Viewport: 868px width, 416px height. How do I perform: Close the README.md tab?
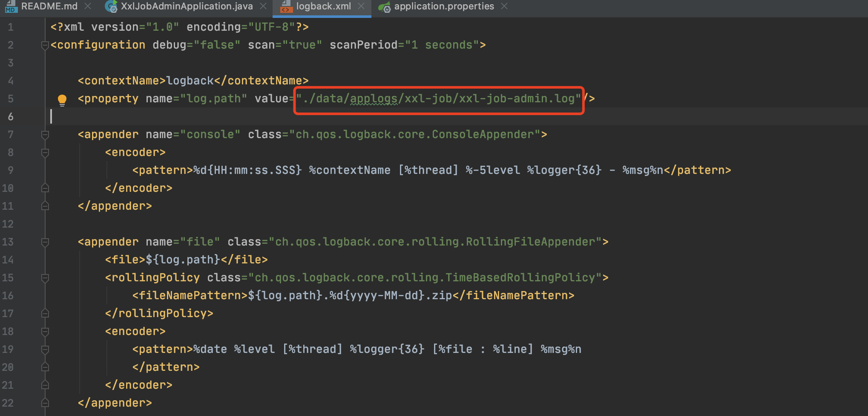88,6
